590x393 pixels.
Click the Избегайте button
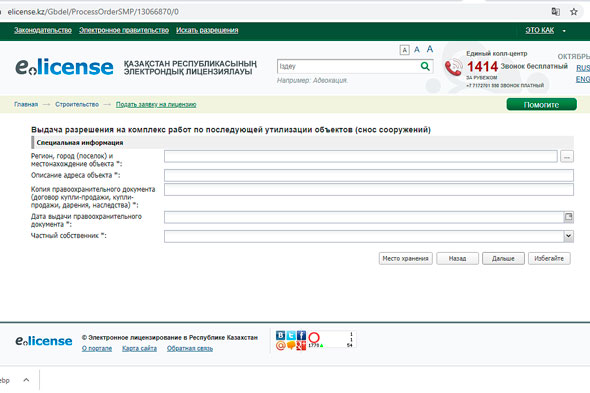click(x=549, y=259)
